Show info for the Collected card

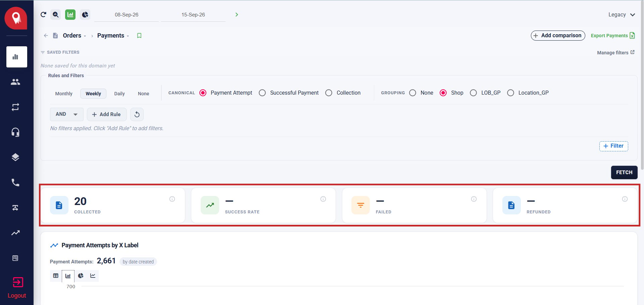click(x=172, y=199)
